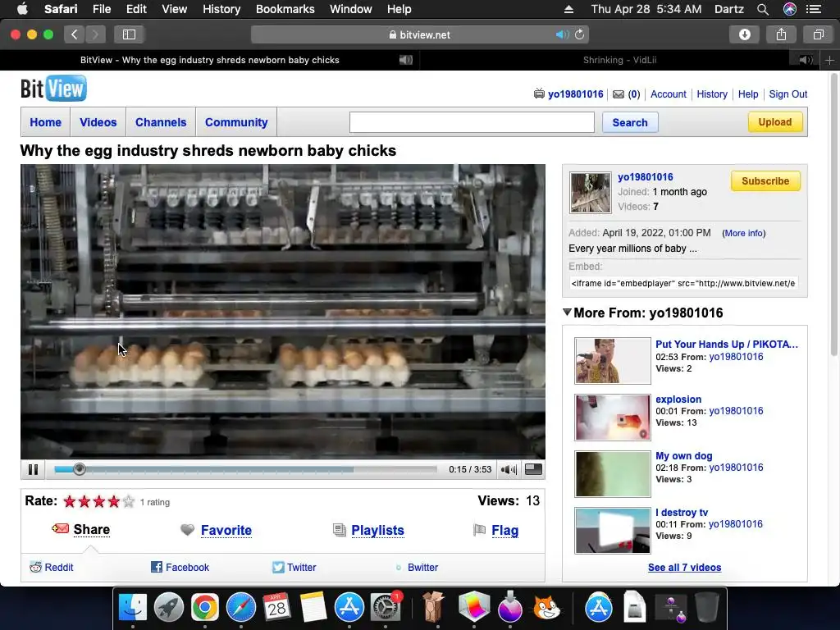Open the History link in header
The image size is (840, 630).
[712, 94]
